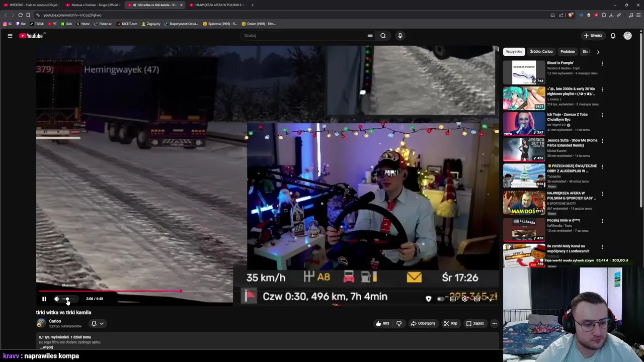Click the Klip clip button

[451, 323]
